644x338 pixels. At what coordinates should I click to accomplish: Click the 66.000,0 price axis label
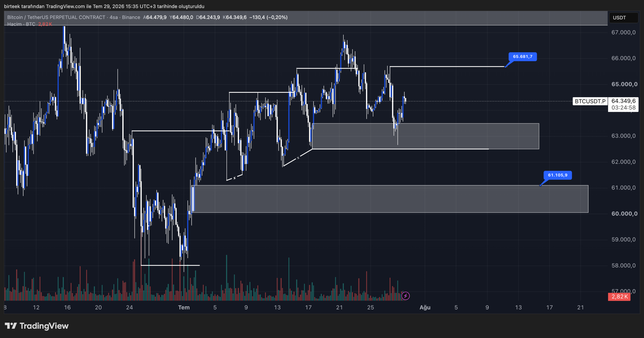pos(623,58)
